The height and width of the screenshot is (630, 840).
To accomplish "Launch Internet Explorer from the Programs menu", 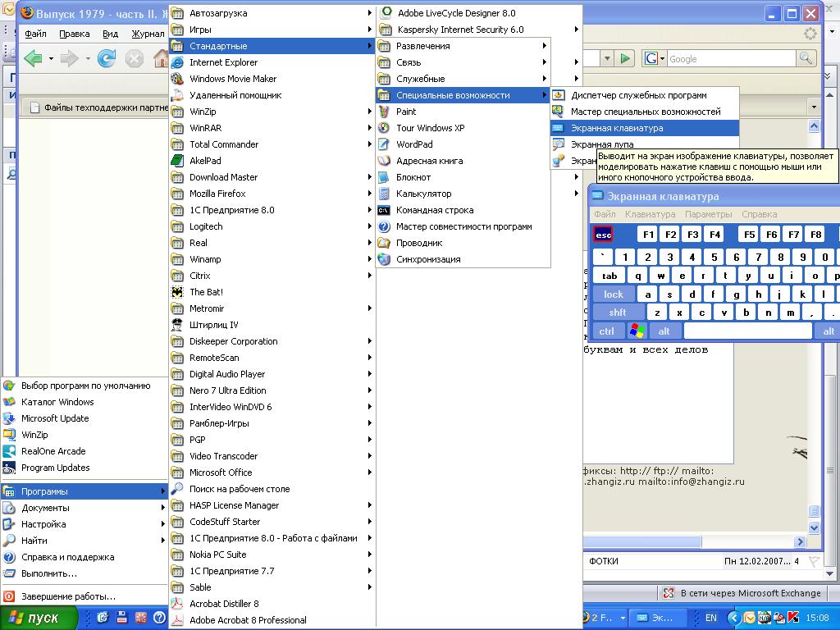I will [x=272, y=62].
